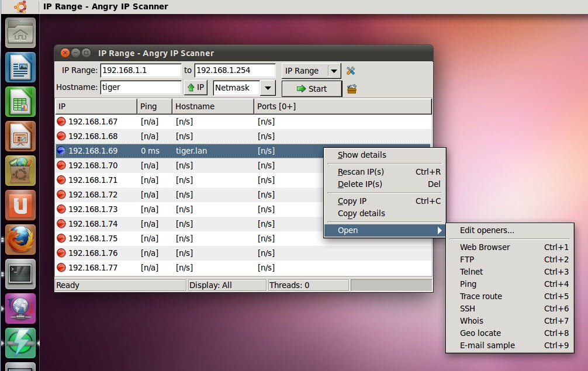The height and width of the screenshot is (371, 588).
Task: Sort by the IP column header
Action: [x=96, y=106]
